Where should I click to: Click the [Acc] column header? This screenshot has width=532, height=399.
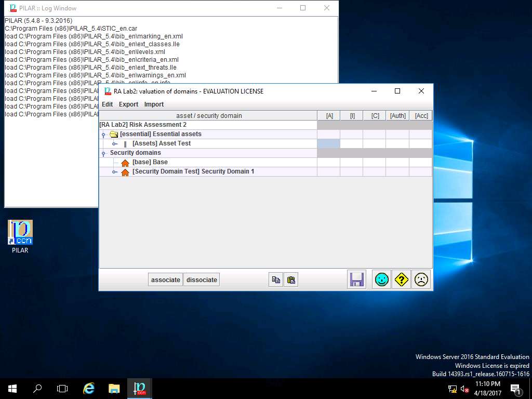pos(421,116)
